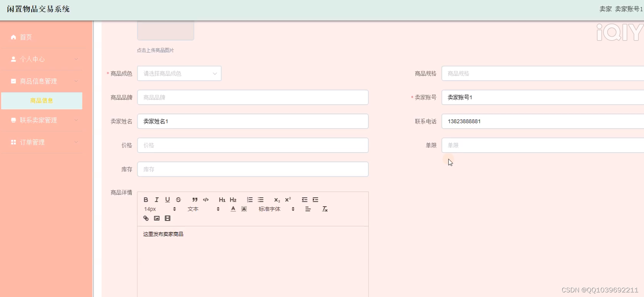Apply Heading 2 style

coord(233,200)
